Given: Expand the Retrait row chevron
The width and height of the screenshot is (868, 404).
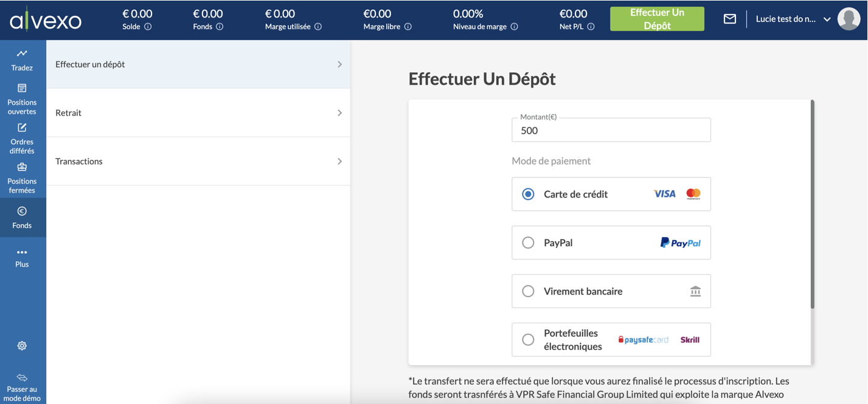Looking at the screenshot, I should (x=339, y=113).
